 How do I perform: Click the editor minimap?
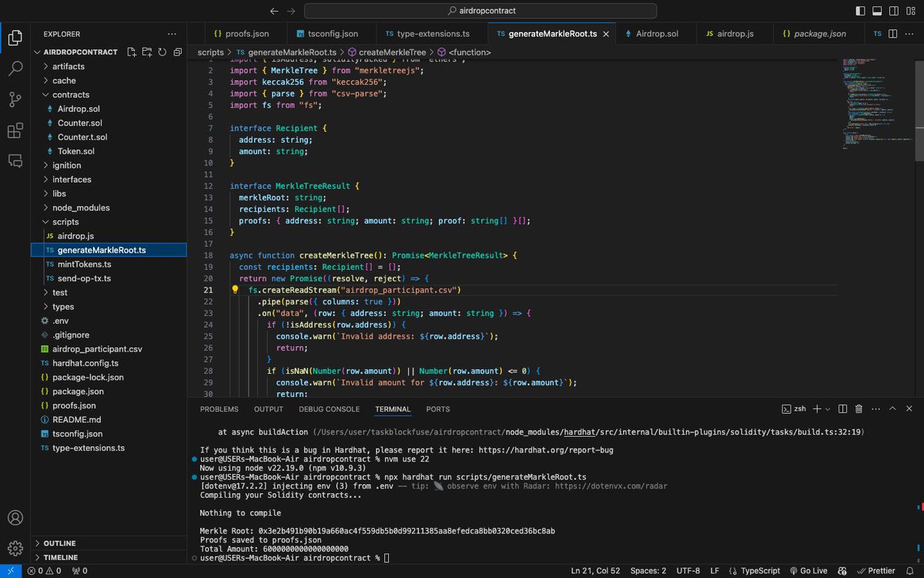point(878,102)
